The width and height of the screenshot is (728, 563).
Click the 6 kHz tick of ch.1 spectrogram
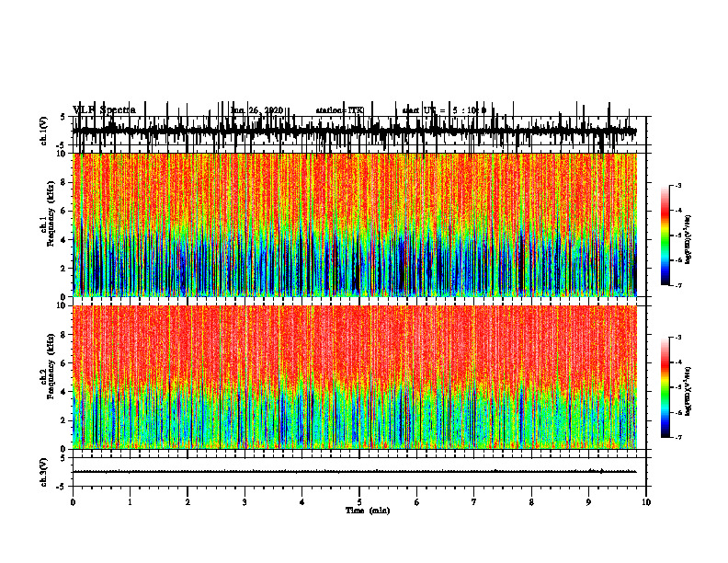pyautogui.click(x=64, y=211)
